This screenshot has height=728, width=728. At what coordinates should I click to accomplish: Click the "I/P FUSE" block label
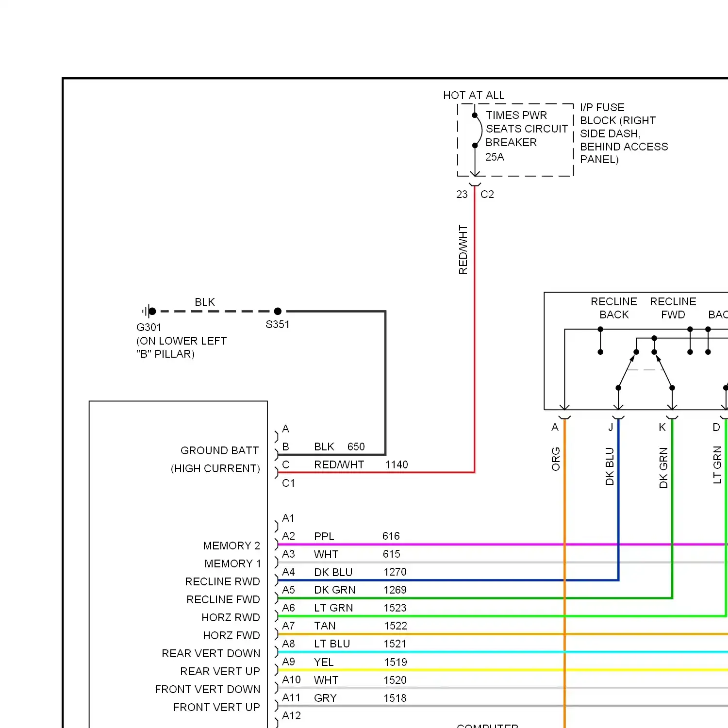click(602, 107)
